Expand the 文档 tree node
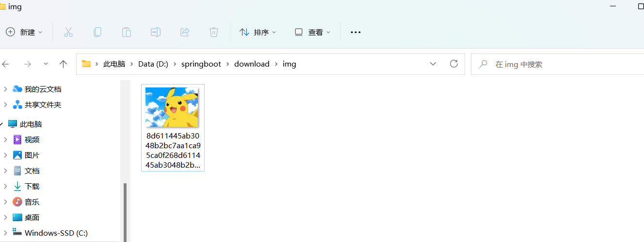The image size is (644, 242). pos(5,171)
